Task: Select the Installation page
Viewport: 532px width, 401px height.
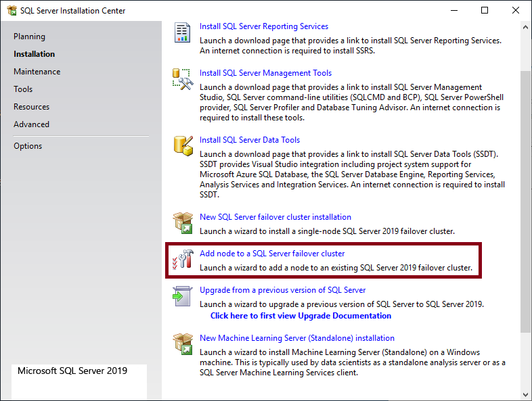Action: point(34,54)
